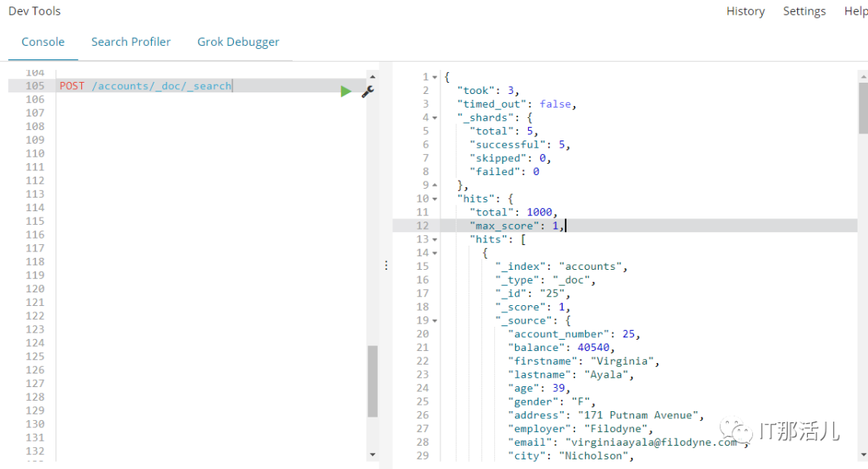Run the request with the green play icon
The width and height of the screenshot is (868, 469).
pos(346,92)
